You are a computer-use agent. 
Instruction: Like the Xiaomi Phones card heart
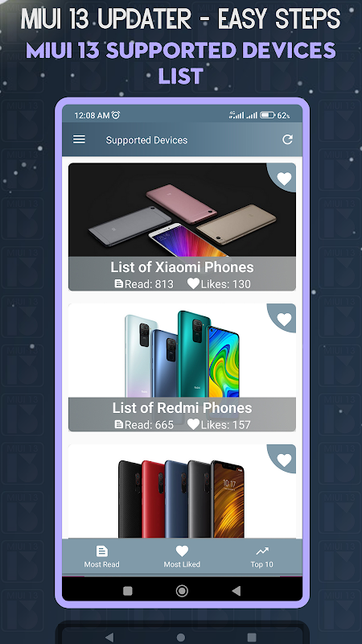point(284,179)
